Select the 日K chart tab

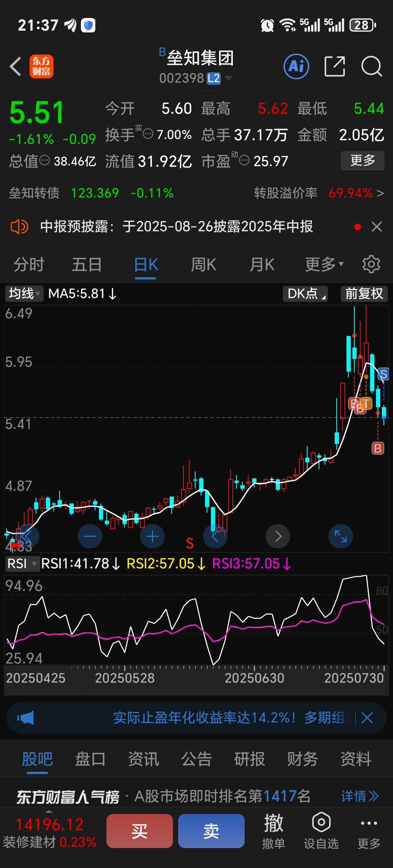(x=146, y=264)
